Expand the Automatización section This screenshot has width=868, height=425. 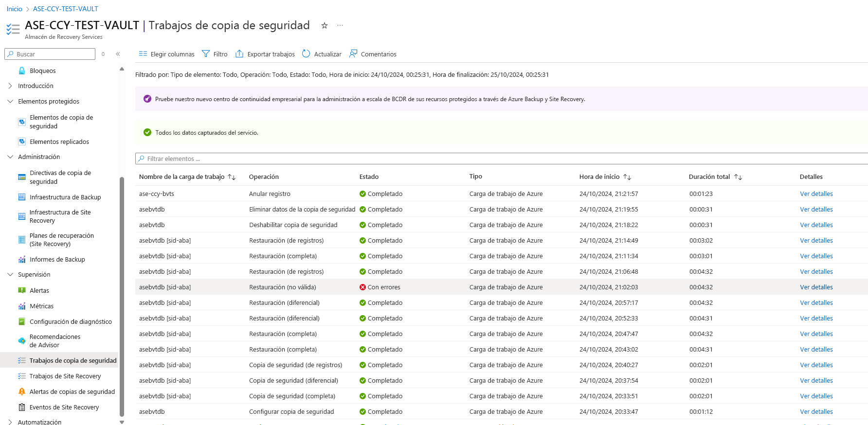tap(10, 422)
